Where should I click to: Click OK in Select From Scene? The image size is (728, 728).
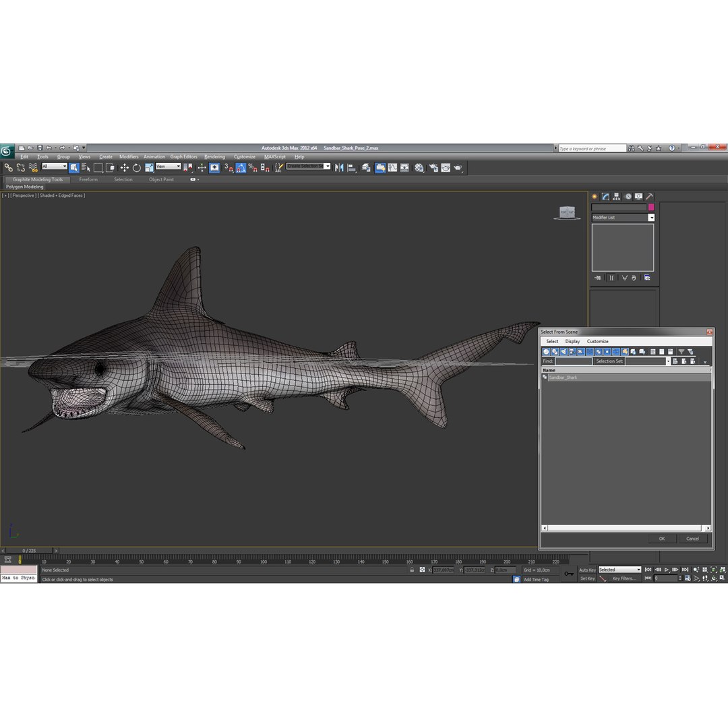coord(662,539)
